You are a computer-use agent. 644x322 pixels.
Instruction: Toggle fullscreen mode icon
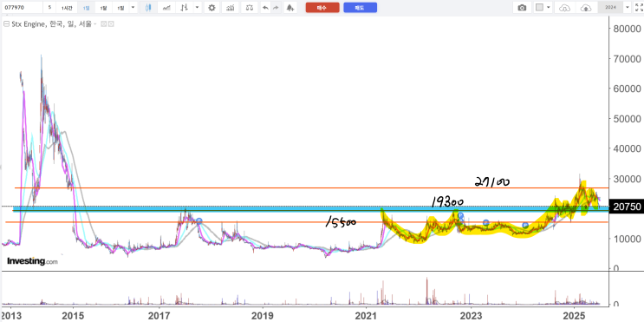point(639,8)
